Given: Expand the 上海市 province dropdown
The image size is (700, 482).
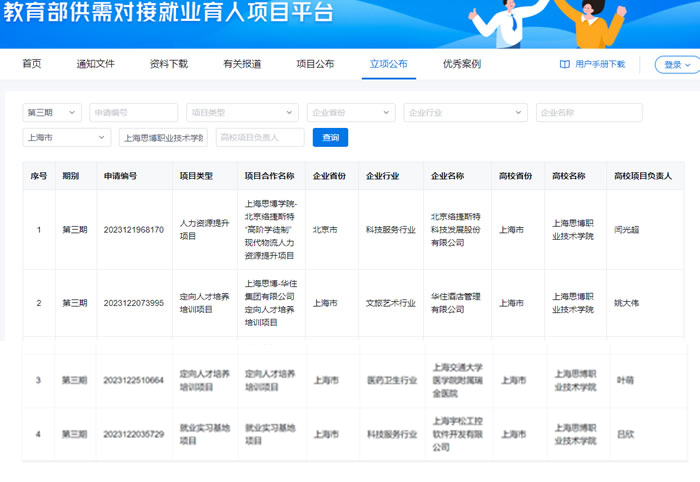Looking at the screenshot, I should tap(66, 137).
